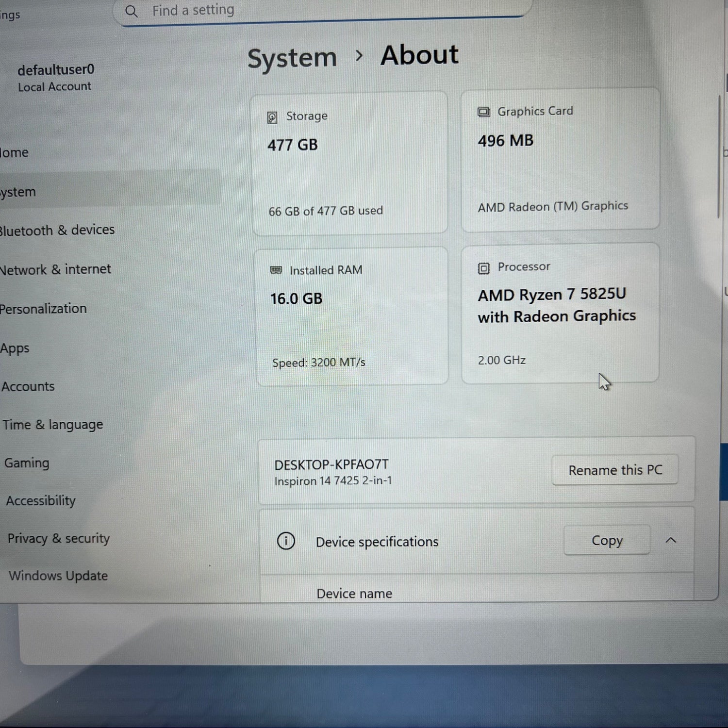Screen dimensions: 728x728
Task: Go to Privacy & security settings
Action: (59, 538)
